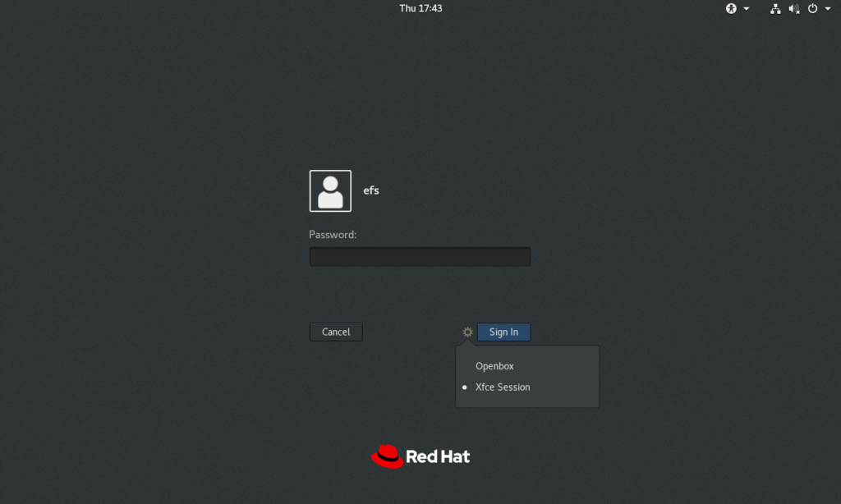Click the efs username label
Image resolution: width=841 pixels, height=504 pixels.
[x=371, y=190]
